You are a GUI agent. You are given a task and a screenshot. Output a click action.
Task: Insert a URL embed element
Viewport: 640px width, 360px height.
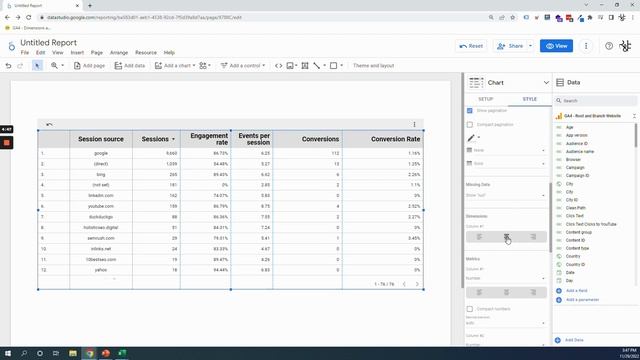pyautogui.click(x=278, y=66)
